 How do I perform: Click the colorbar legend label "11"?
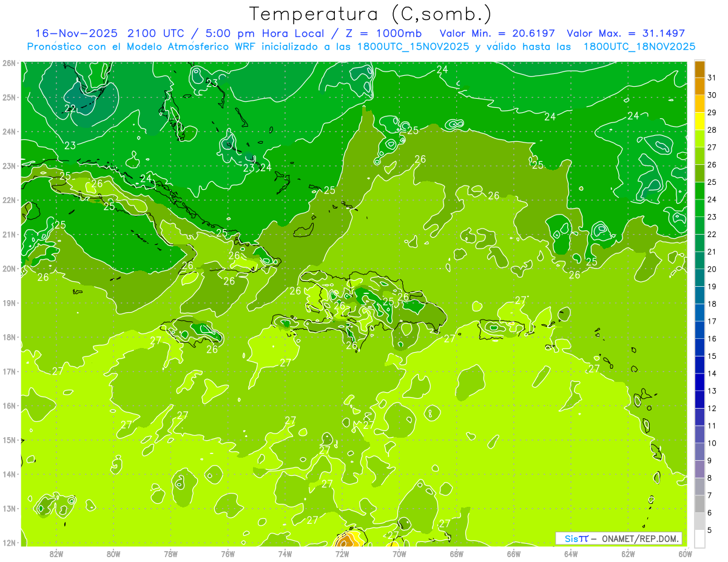712,426
